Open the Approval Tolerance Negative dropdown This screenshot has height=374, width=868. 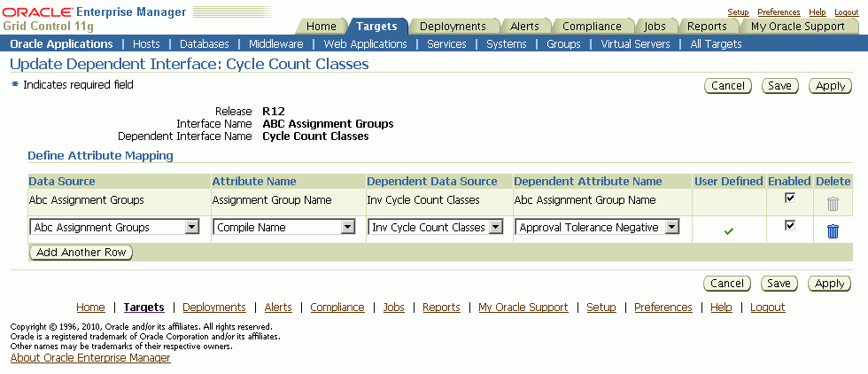point(597,227)
